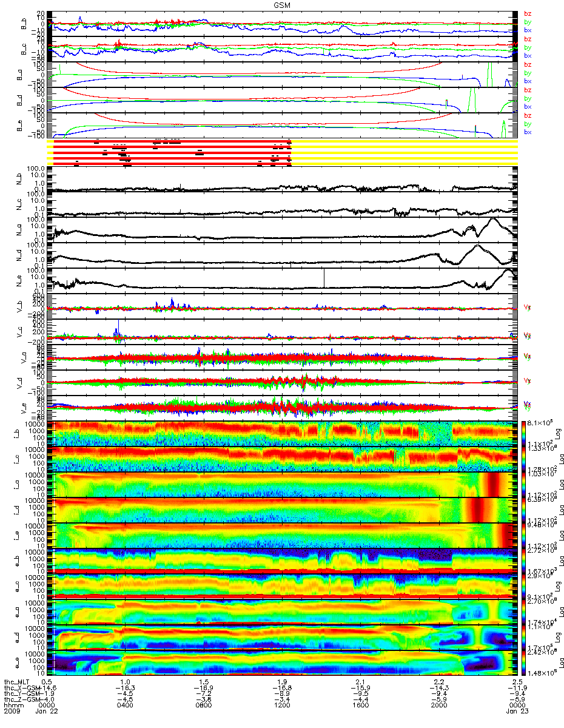The width and height of the screenshot is (564, 728).
Task: Click the by legend in B_b panel
Action: point(528,22)
